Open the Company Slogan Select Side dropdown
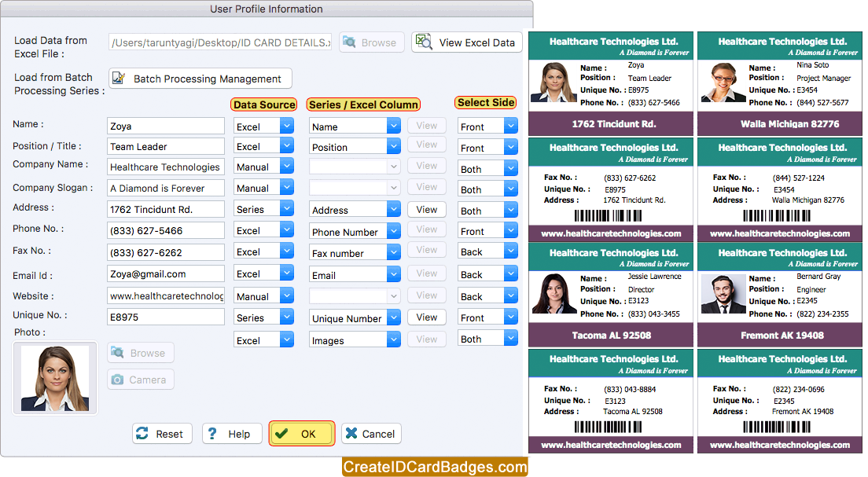 (x=487, y=189)
